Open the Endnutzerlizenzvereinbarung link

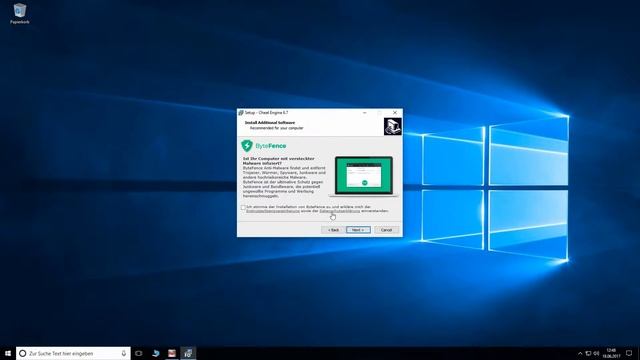coord(273,211)
